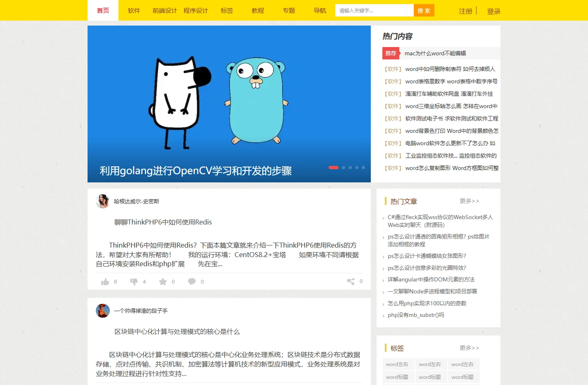This screenshot has height=385, width=588.
Task: Open 前端设计 menu item
Action: click(165, 10)
